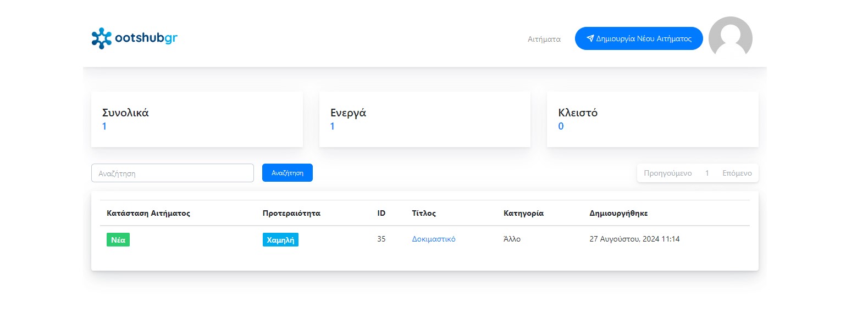Go to Επόμενο page
The height and width of the screenshot is (325, 868).
737,173
